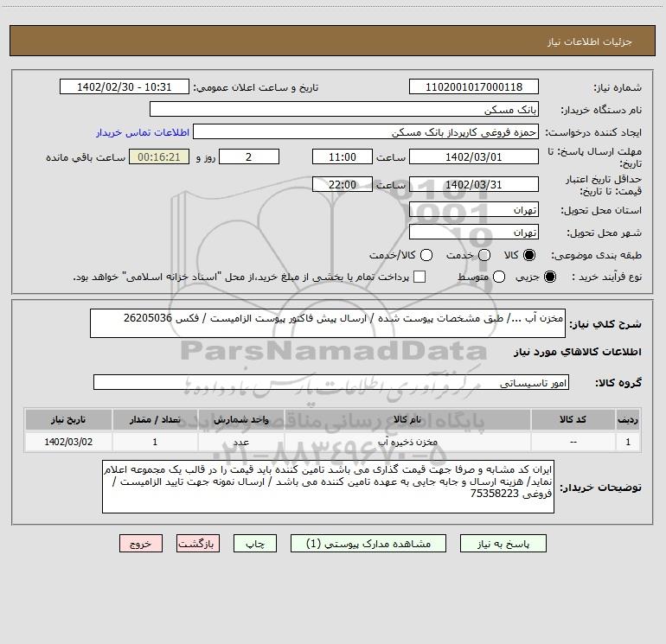Click the remaining days field showing 2

(x=249, y=156)
